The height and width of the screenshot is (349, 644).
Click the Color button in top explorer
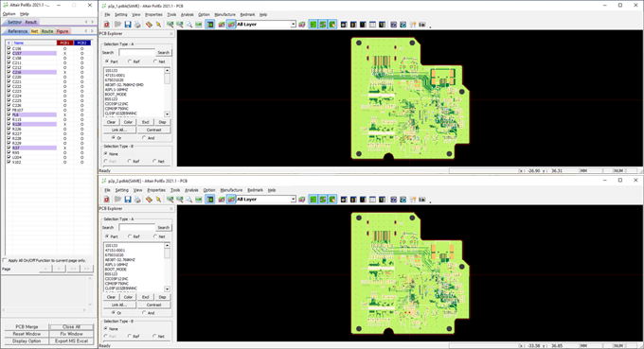[x=128, y=122]
